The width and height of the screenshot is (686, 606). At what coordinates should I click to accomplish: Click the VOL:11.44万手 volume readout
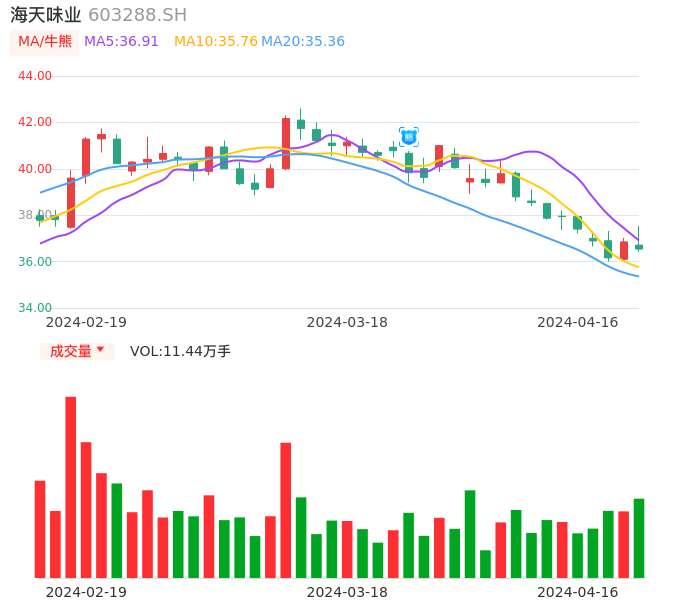(180, 351)
